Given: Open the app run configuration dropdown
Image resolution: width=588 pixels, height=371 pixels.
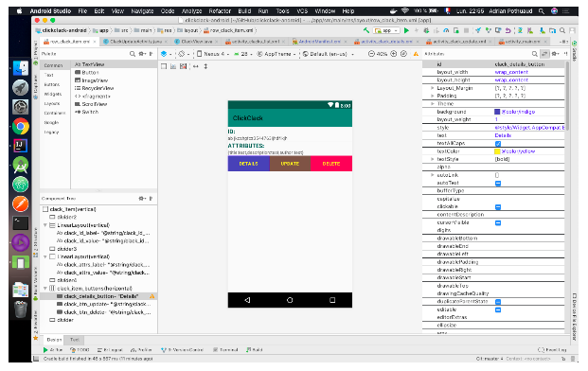Looking at the screenshot, I should pos(386,30).
